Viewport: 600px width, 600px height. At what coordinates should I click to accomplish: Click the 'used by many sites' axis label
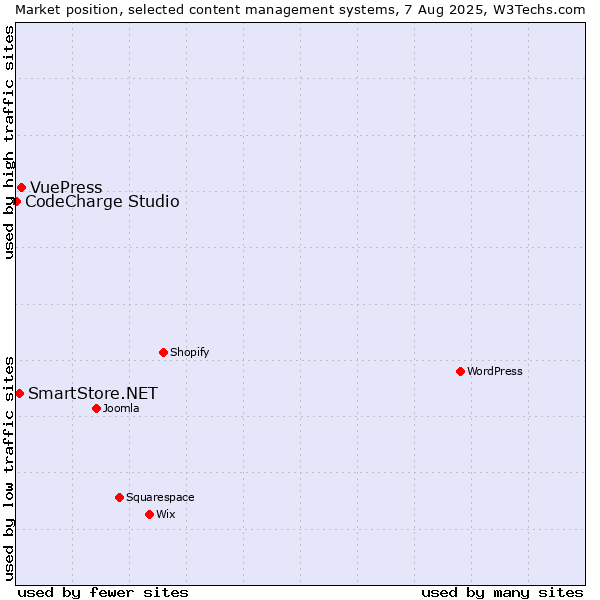(502, 593)
